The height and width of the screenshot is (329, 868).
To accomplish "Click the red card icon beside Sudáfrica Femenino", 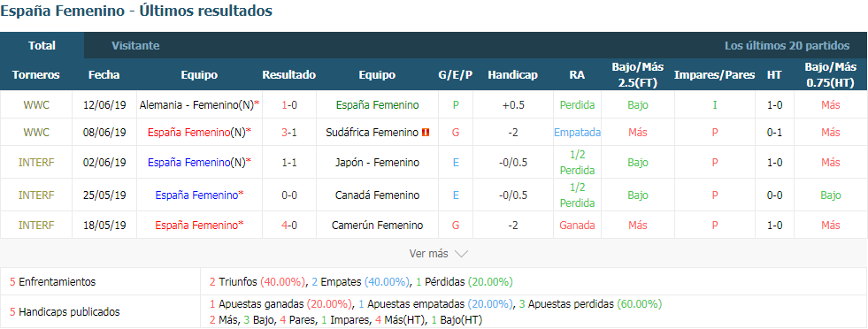I will [426, 133].
